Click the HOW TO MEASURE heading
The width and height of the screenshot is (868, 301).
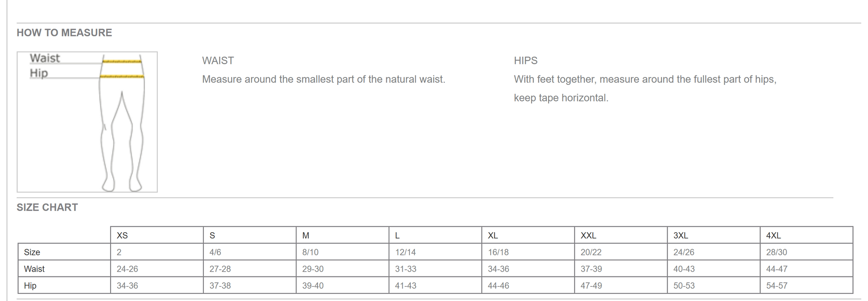(64, 33)
